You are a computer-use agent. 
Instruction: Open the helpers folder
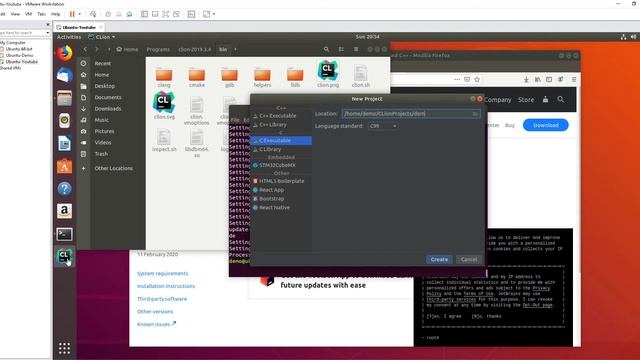tap(262, 77)
